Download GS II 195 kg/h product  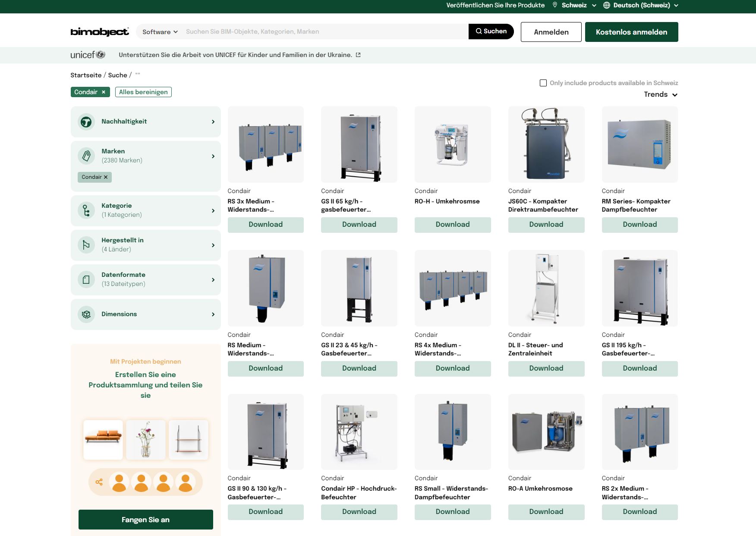click(640, 368)
